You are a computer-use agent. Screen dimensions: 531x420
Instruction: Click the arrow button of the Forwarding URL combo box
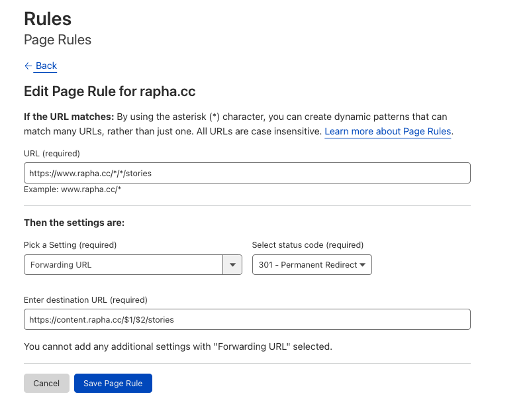point(232,265)
